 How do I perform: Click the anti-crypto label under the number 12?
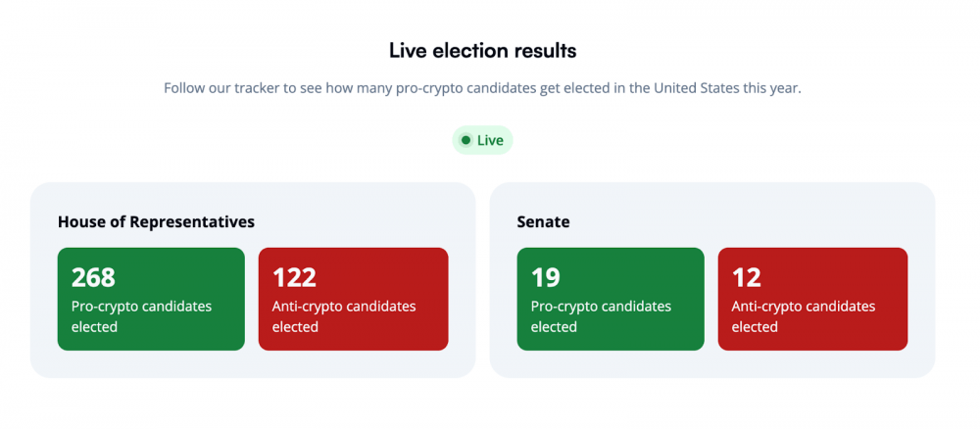click(804, 316)
